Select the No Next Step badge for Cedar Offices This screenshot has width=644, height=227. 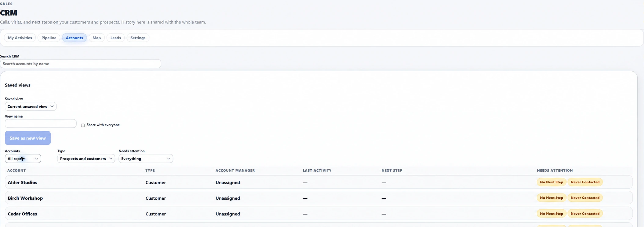(x=551, y=214)
